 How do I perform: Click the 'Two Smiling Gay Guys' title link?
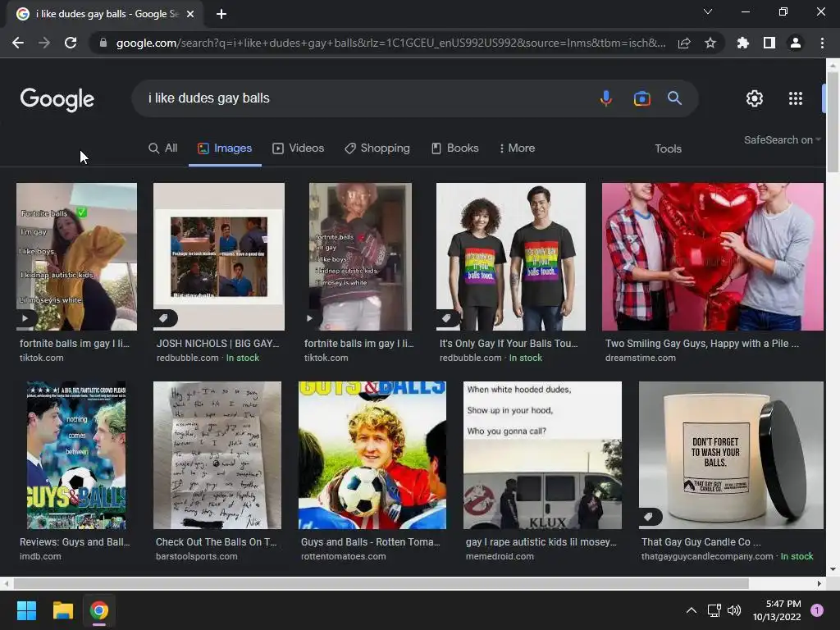click(702, 344)
